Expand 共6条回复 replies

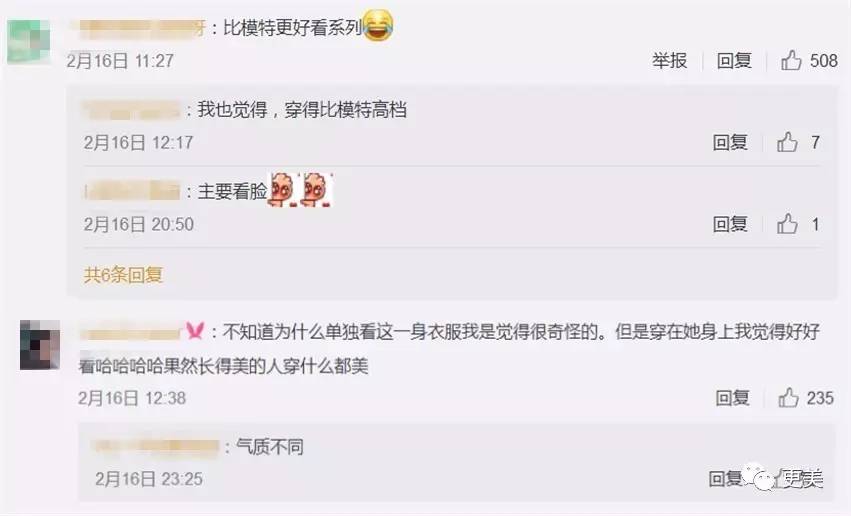[123, 275]
